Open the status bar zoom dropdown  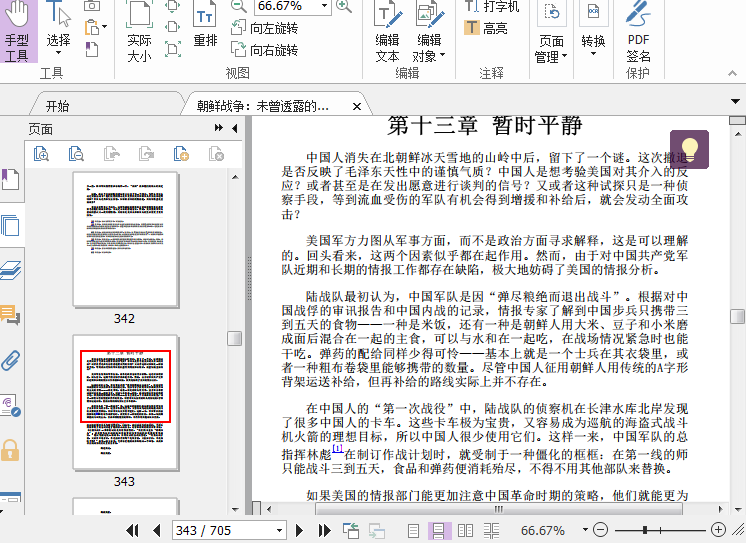click(x=585, y=529)
